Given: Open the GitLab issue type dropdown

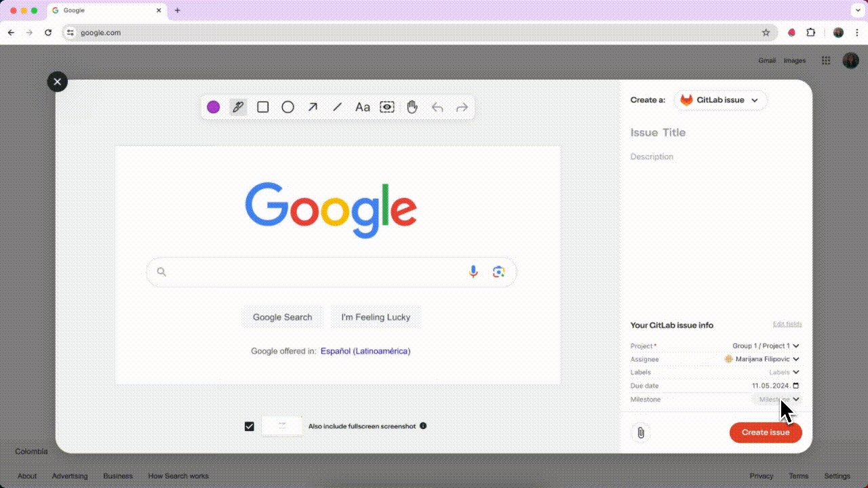Looking at the screenshot, I should tap(720, 100).
